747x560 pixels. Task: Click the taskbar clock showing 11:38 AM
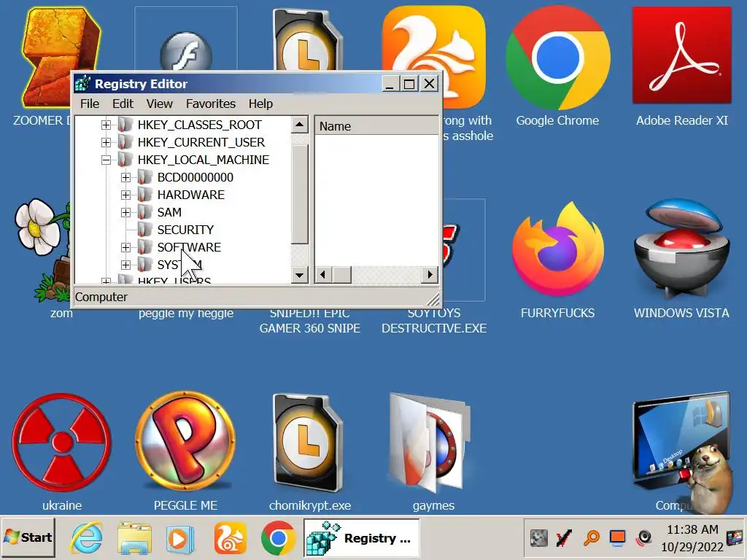coord(692,538)
